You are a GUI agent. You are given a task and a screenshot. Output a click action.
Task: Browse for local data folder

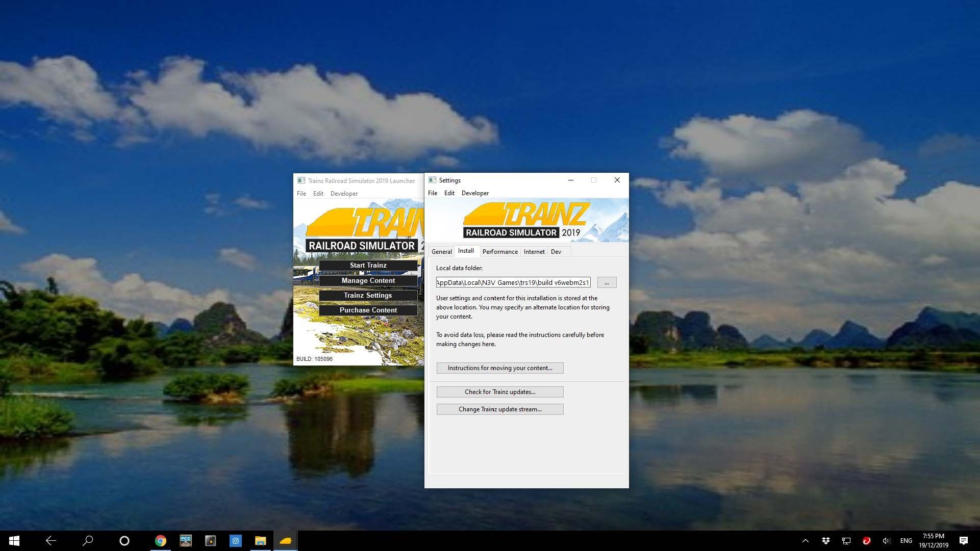(607, 283)
